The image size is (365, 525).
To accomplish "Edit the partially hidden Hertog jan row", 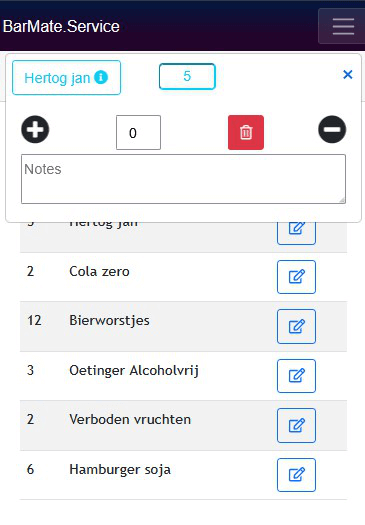I will pyautogui.click(x=296, y=233).
